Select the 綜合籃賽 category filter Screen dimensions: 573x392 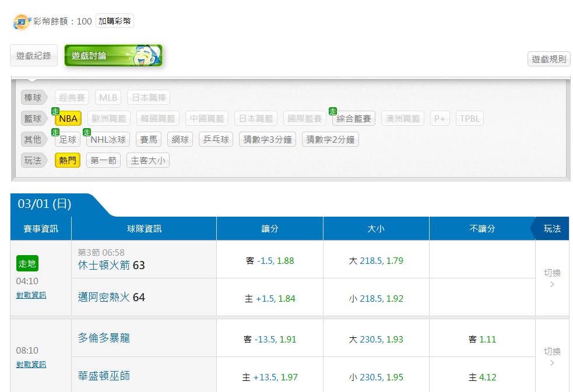(x=354, y=119)
